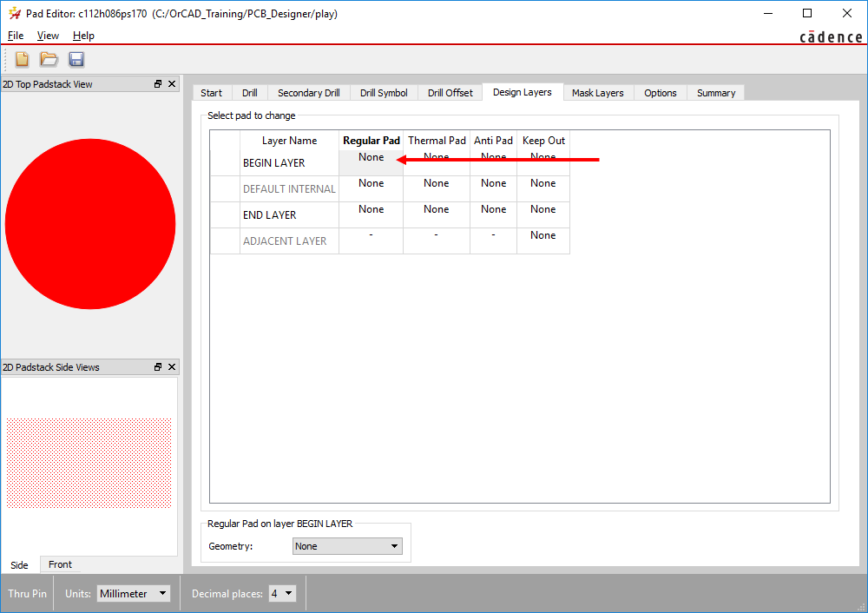868x613 pixels.
Task: Select END LAYER Regular Pad cell
Action: (371, 214)
